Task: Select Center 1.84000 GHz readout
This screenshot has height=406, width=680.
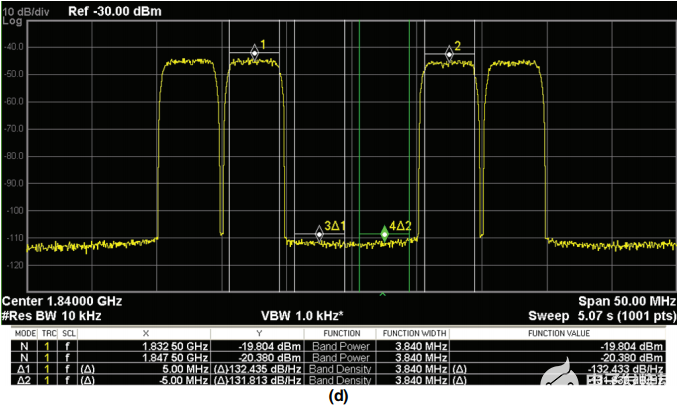Action: 62,301
